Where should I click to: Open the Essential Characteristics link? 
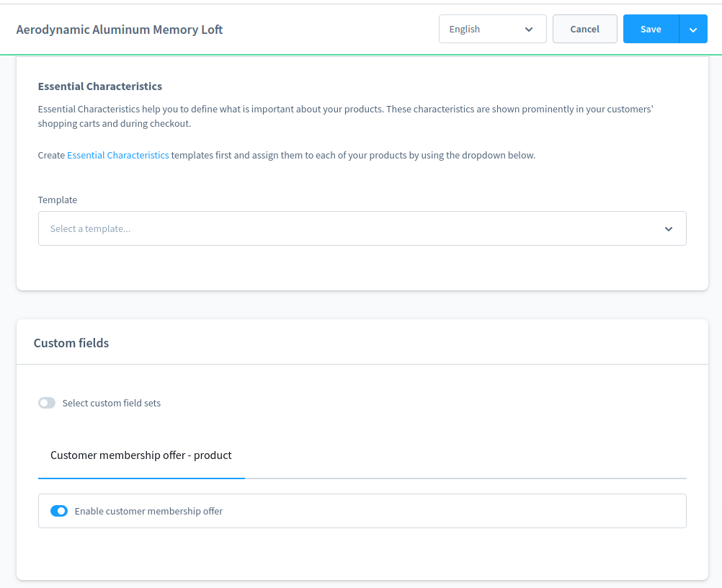[118, 155]
